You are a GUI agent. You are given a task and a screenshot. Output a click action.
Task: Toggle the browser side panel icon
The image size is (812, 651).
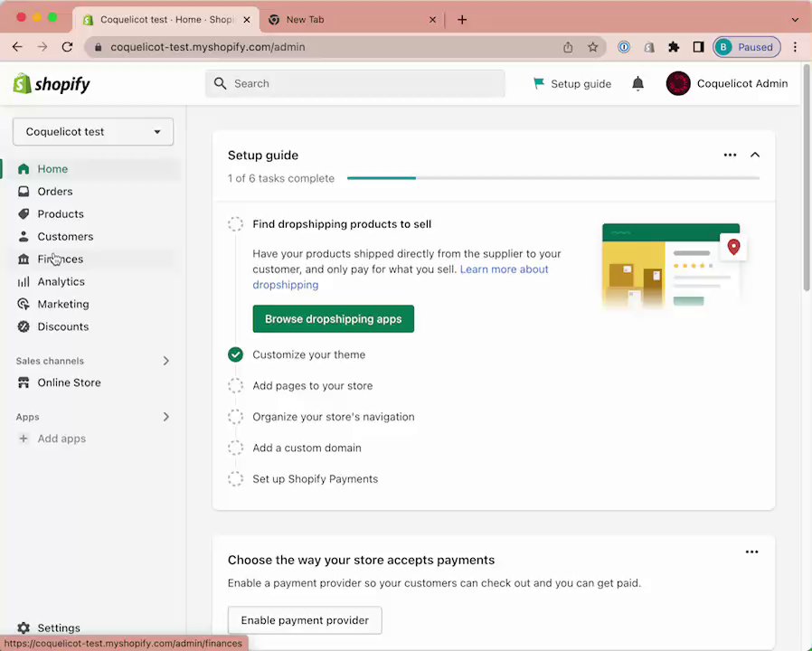pyautogui.click(x=699, y=47)
